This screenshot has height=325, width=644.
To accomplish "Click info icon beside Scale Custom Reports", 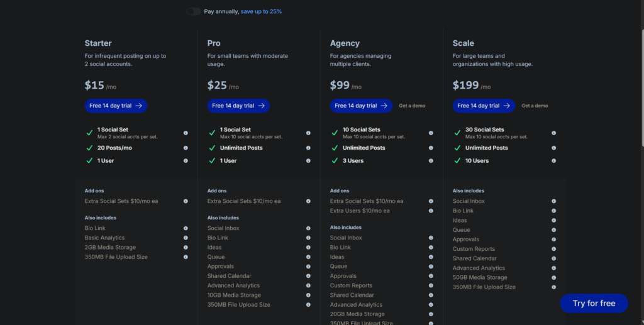I will pos(553,249).
